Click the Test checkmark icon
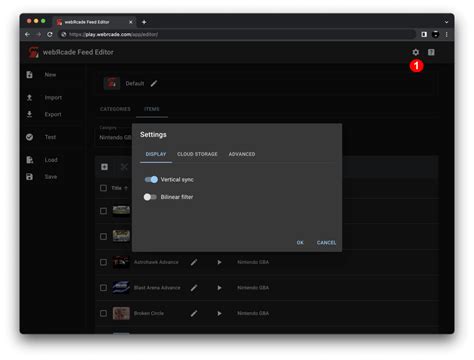Screen dimensions: 474x360 pos(29,137)
